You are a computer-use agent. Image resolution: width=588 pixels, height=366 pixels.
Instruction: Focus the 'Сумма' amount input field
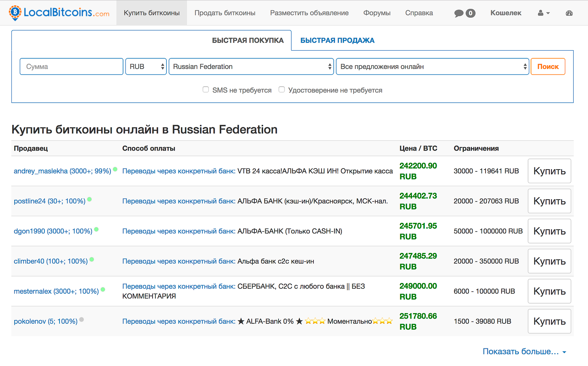tap(71, 66)
